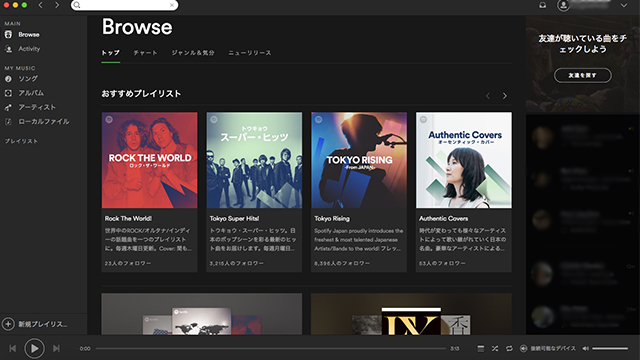Switch to the ニューリリース tab
The width and height of the screenshot is (640, 360).
click(x=249, y=53)
